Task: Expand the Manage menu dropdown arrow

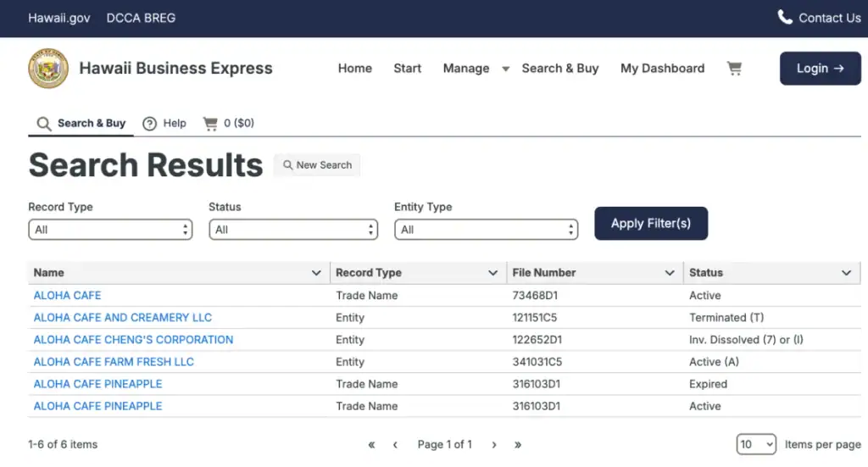Action: [x=505, y=69]
